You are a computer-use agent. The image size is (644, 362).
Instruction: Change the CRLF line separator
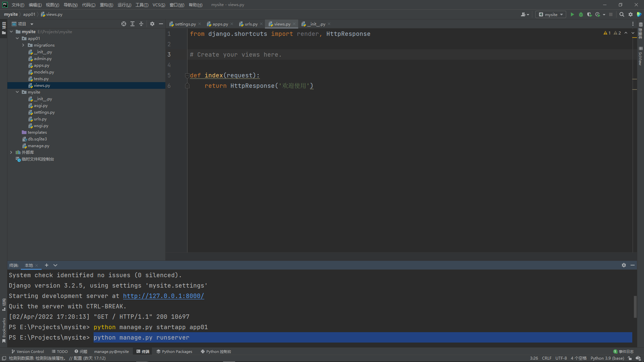[x=547, y=358]
